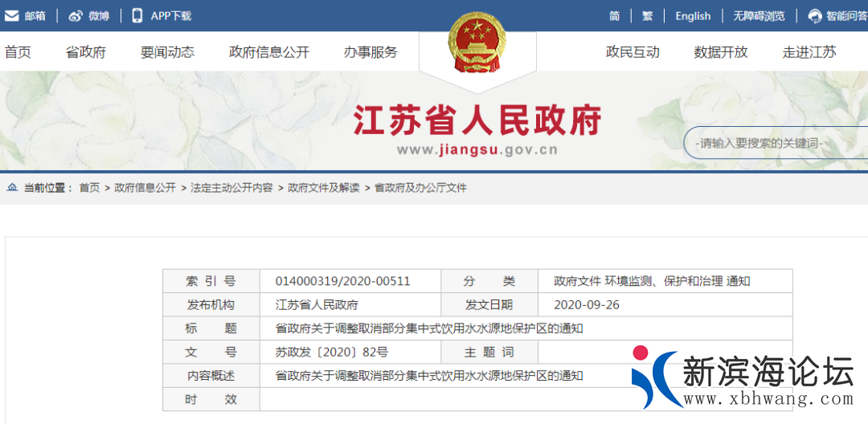Click the title text in 标题 row
868x424 pixels.
(429, 329)
